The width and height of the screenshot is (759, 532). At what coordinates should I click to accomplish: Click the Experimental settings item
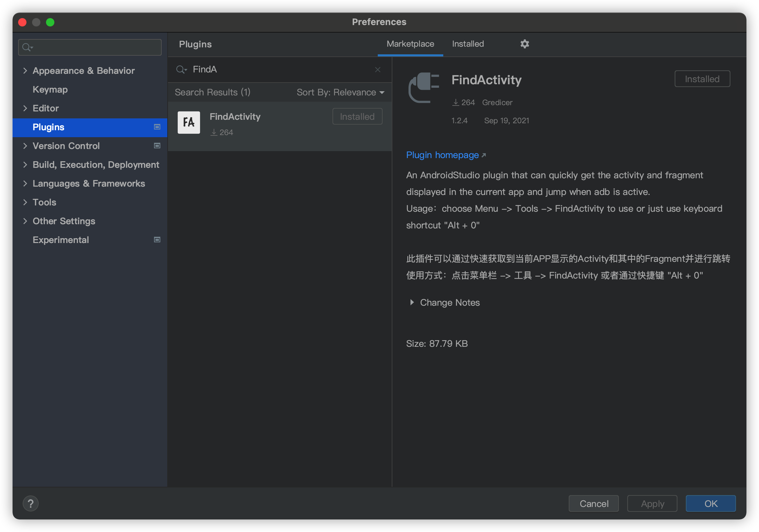click(x=61, y=240)
